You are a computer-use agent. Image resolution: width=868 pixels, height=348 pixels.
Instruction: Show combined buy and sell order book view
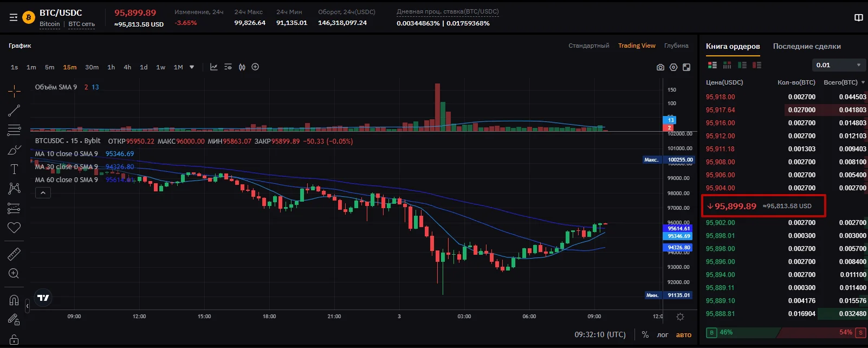tap(712, 65)
